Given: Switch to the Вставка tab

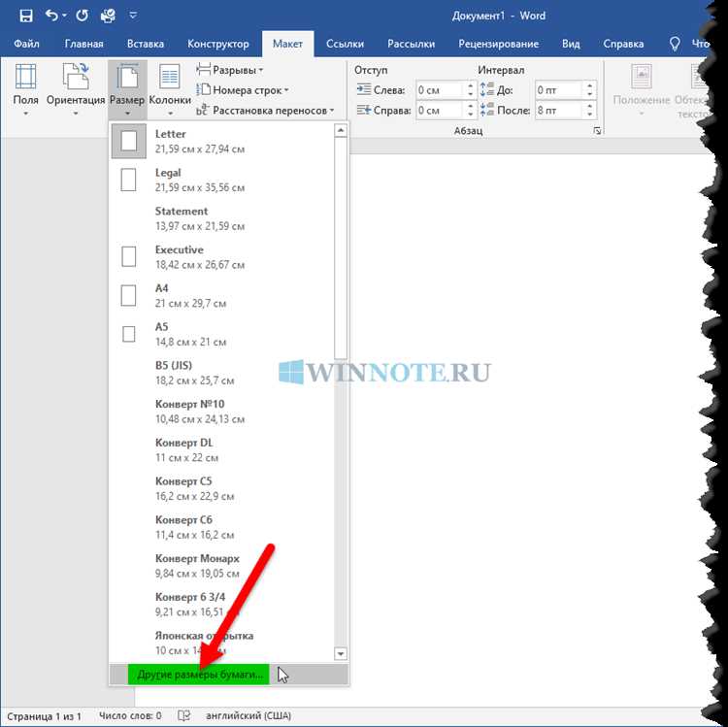Looking at the screenshot, I should pyautogui.click(x=146, y=44).
